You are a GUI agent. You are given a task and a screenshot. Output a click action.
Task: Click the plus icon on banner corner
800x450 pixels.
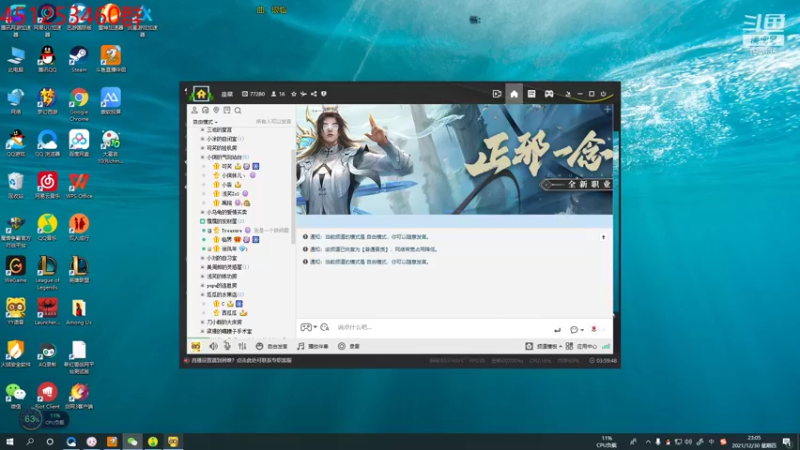click(x=607, y=110)
